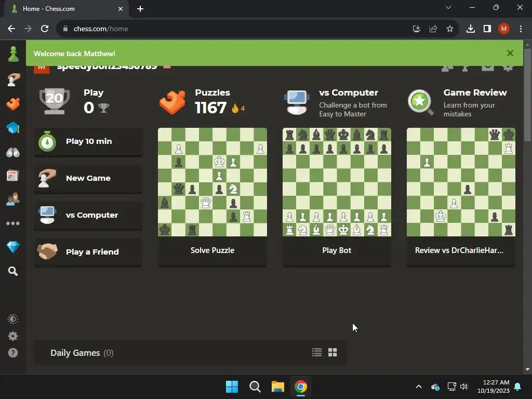
Task: Click the Daily Games (0) heading
Action: 82,353
